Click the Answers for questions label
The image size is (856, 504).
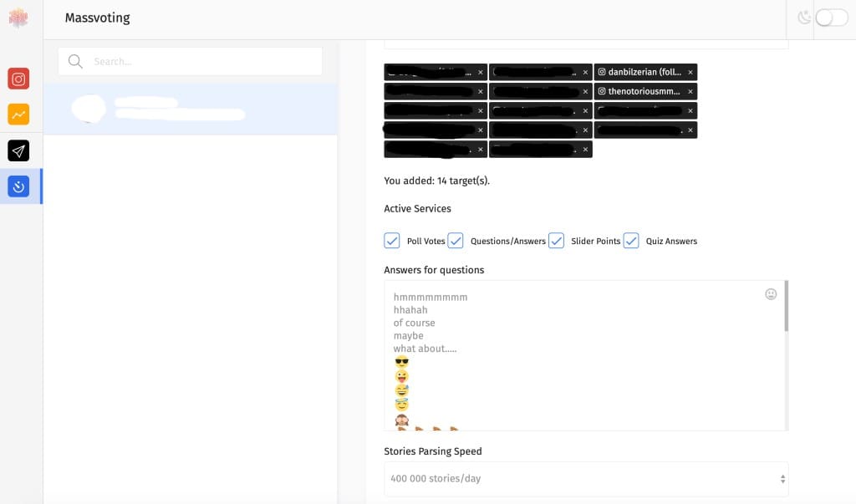click(x=434, y=270)
